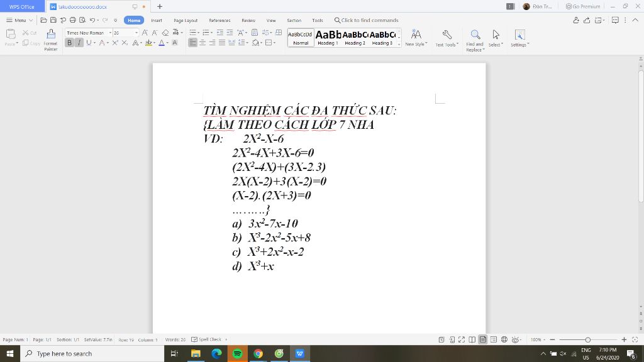644x362 pixels.
Task: Customize quick access toolbar dropdown
Action: pyautogui.click(x=116, y=20)
